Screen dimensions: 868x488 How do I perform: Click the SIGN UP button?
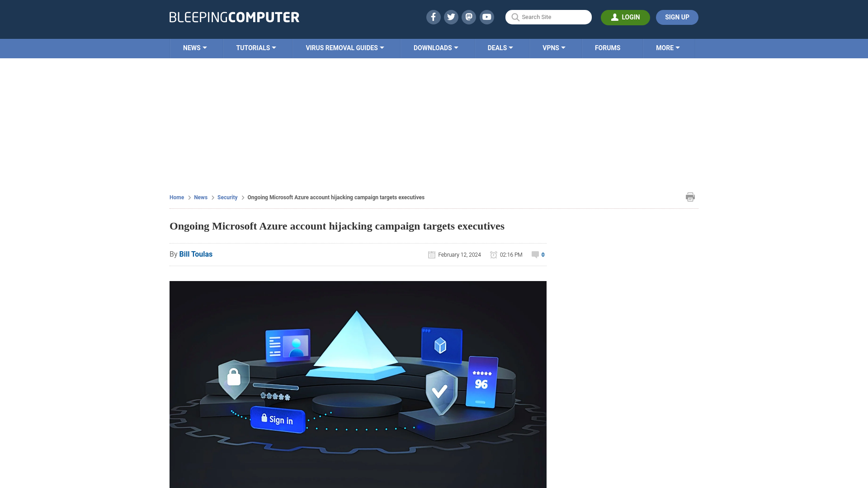(677, 17)
